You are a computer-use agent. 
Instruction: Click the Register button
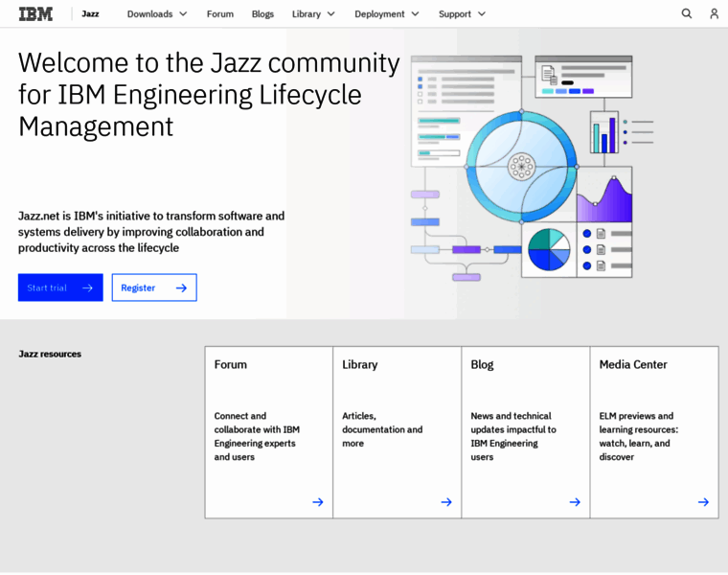tap(154, 287)
